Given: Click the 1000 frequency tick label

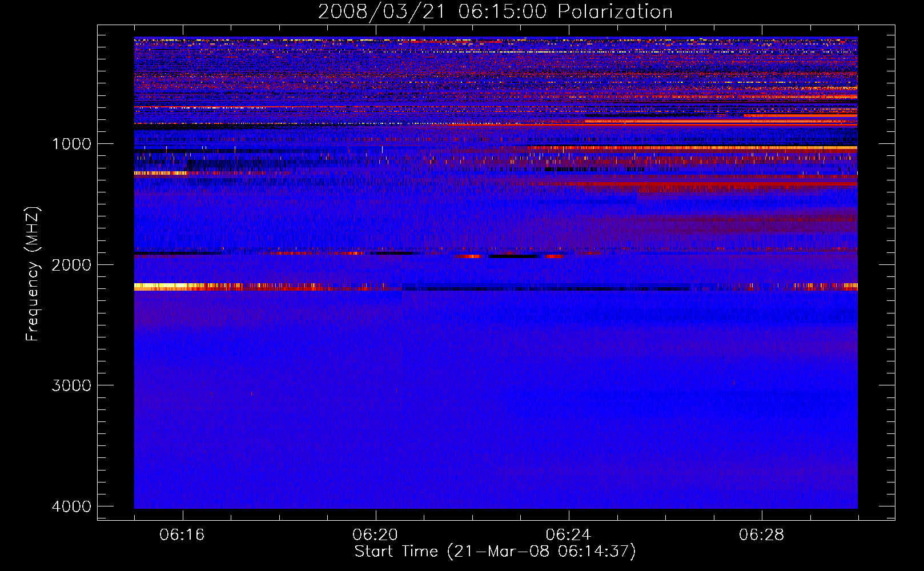Looking at the screenshot, I should (71, 144).
